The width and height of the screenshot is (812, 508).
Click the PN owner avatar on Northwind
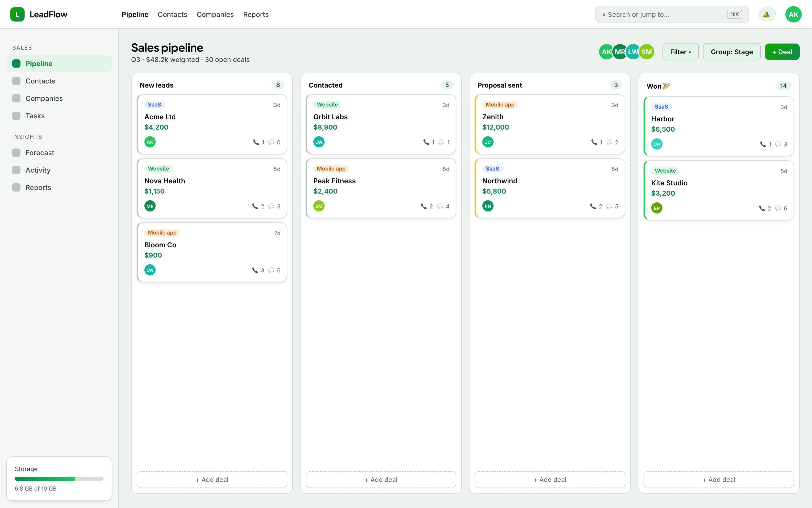tap(488, 206)
